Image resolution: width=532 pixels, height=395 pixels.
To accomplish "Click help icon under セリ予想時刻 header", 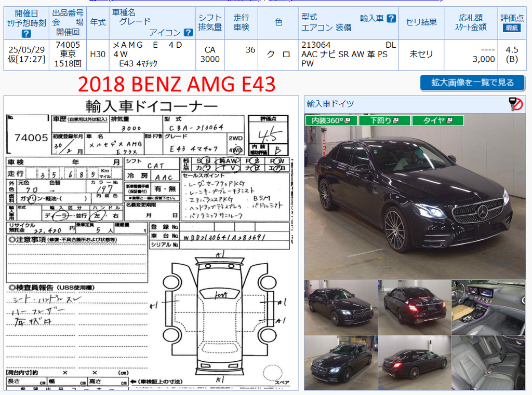I will point(26,34).
